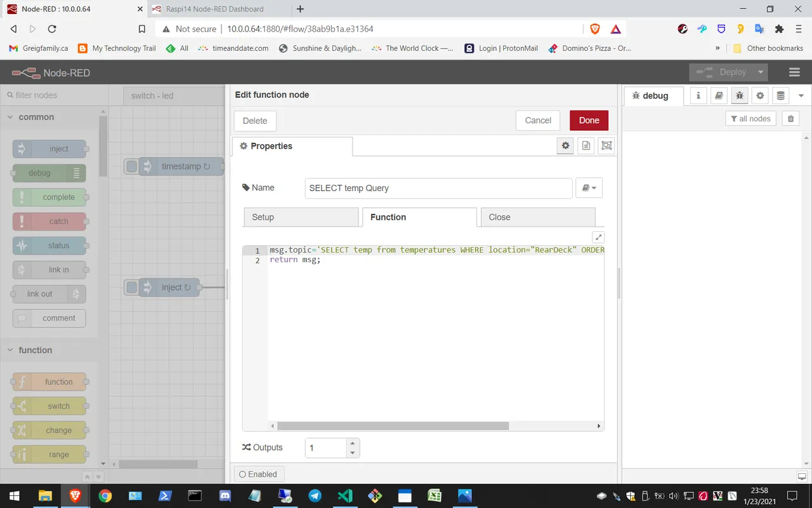Bookmark this page icon
Screen dimensions: 812x508
point(142,29)
